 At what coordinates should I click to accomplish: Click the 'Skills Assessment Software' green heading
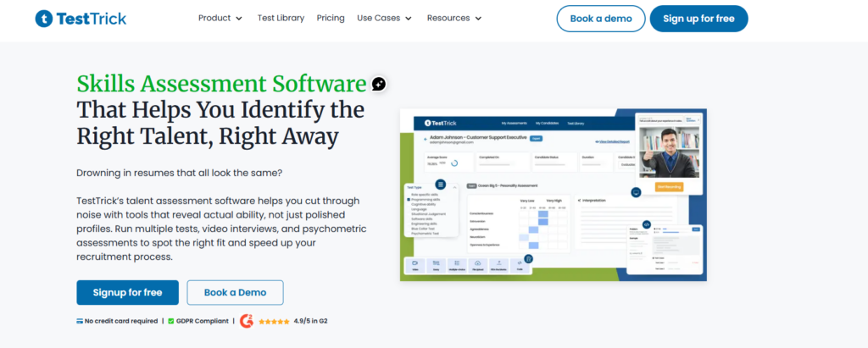pos(221,84)
